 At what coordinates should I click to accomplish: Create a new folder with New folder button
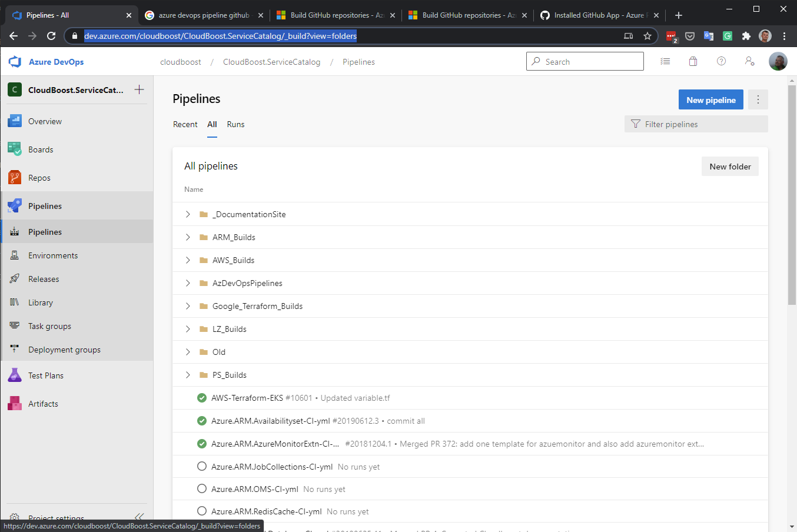[730, 167]
